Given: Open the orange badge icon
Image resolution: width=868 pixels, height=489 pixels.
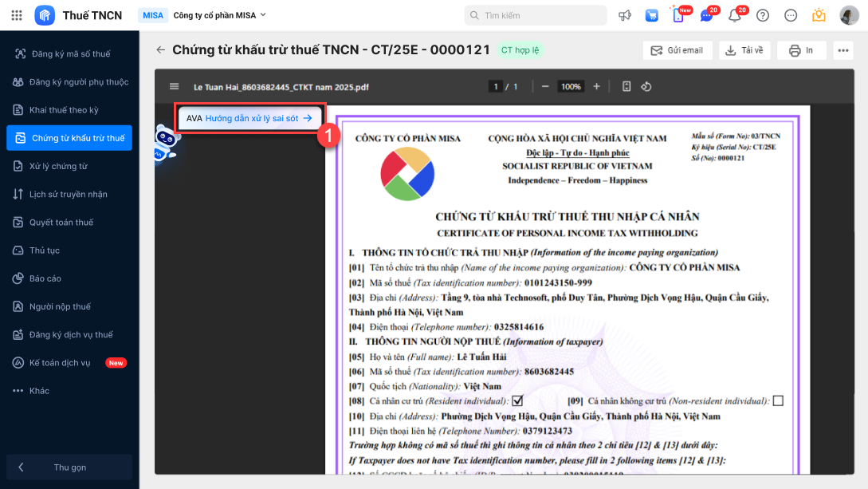Looking at the screenshot, I should tap(819, 15).
